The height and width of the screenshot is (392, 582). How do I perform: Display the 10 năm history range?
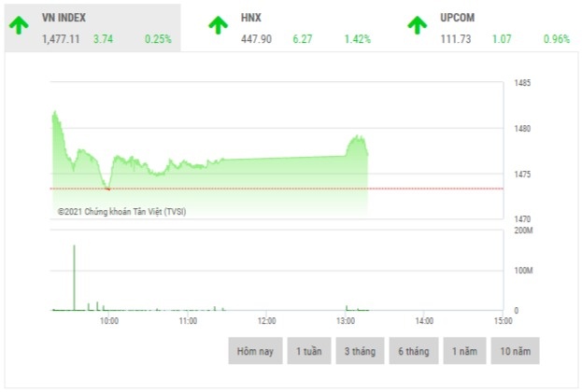click(x=514, y=351)
